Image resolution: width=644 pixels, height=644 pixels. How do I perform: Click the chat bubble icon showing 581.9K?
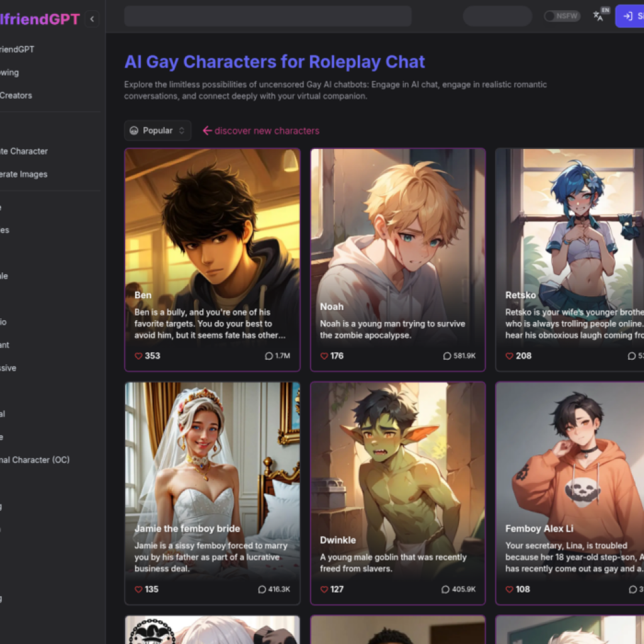[447, 356]
